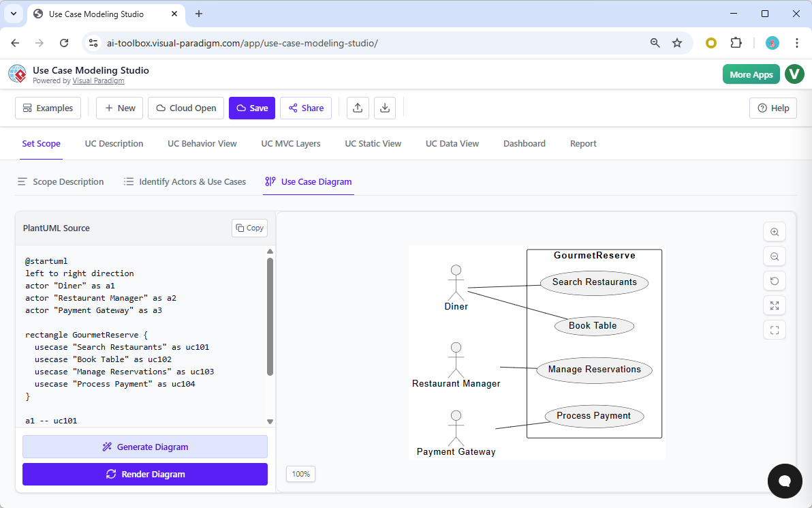Image resolution: width=812 pixels, height=508 pixels.
Task: Open the V account avatar menu
Action: [x=794, y=74]
